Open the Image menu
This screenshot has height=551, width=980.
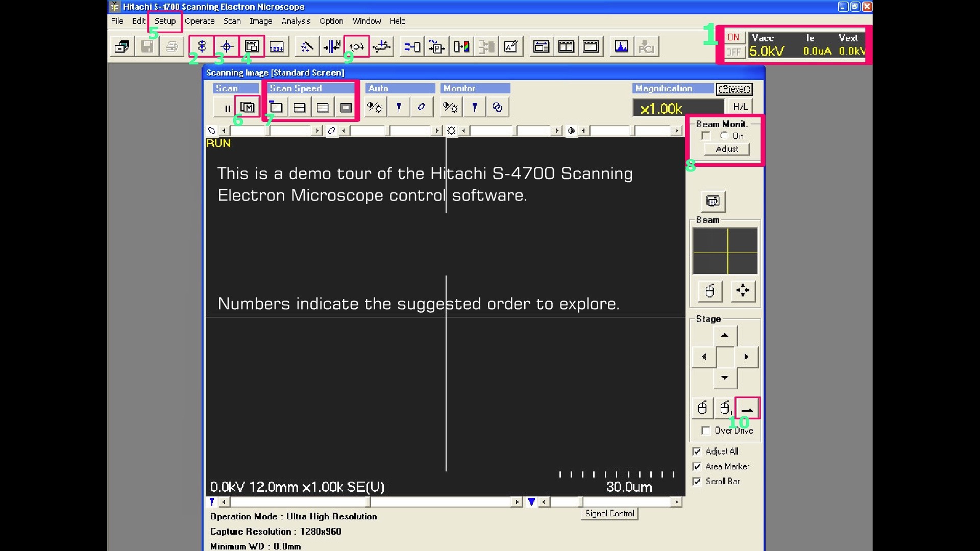click(x=261, y=21)
